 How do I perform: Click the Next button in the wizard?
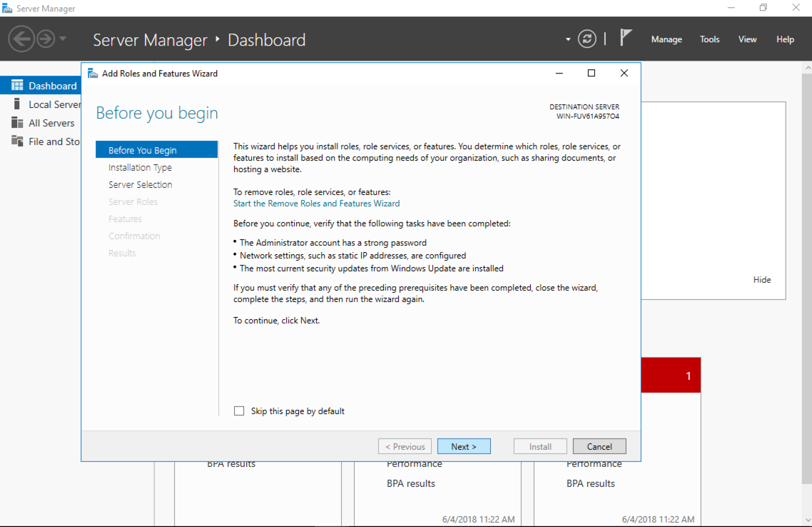464,446
